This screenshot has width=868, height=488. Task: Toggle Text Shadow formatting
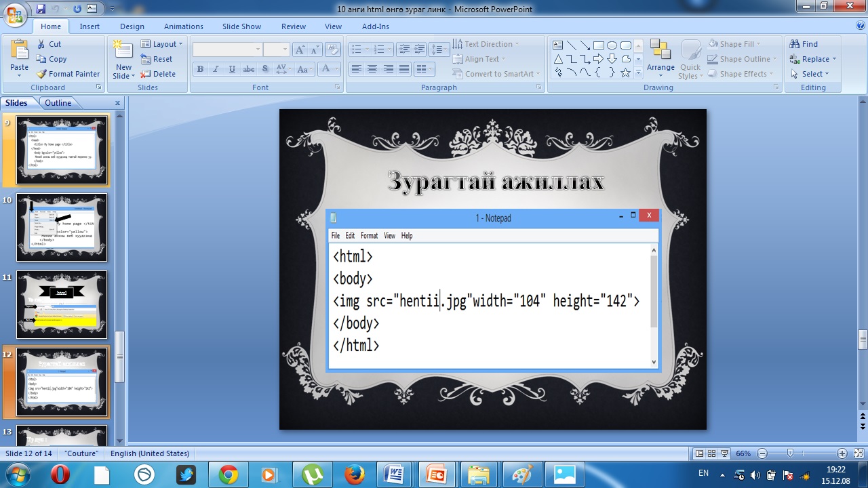pos(265,69)
